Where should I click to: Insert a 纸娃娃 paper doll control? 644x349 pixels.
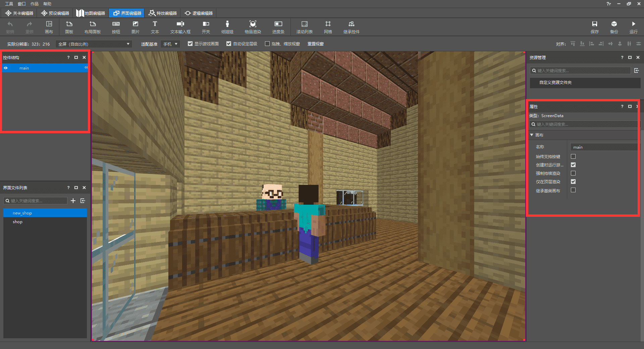[x=227, y=27]
